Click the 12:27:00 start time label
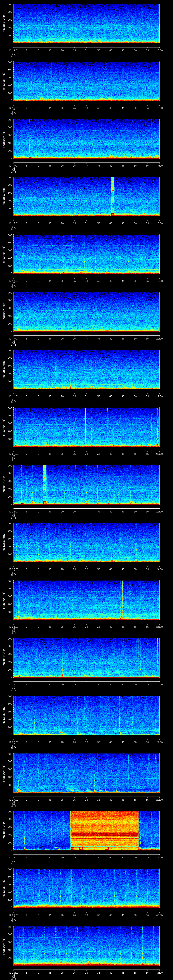Image resolution: width=173 pixels, height=980 pixels. pyautogui.click(x=13, y=800)
